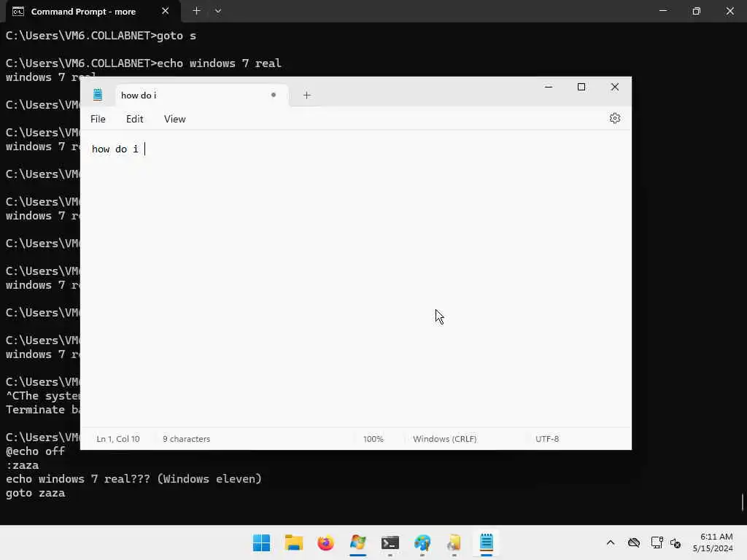Restore down the Command Prompt terminal window
Viewport: 747px width, 560px height.
pyautogui.click(x=697, y=10)
